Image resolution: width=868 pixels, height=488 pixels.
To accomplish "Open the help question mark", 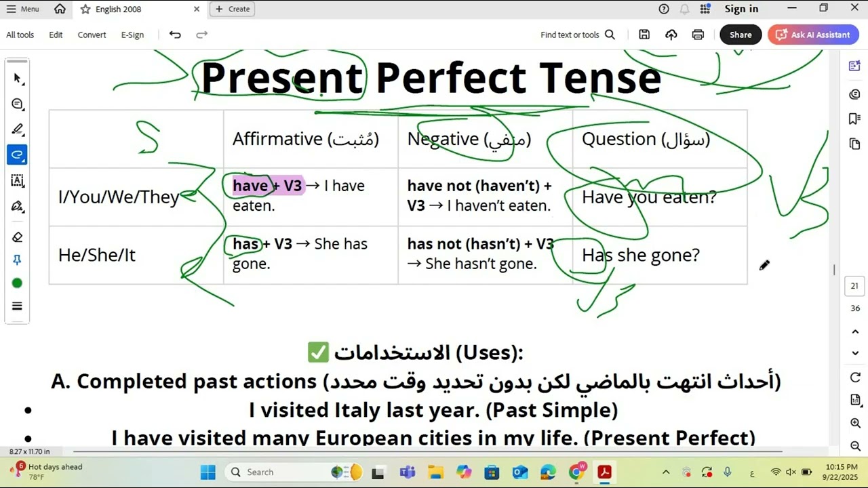I will 664,9.
